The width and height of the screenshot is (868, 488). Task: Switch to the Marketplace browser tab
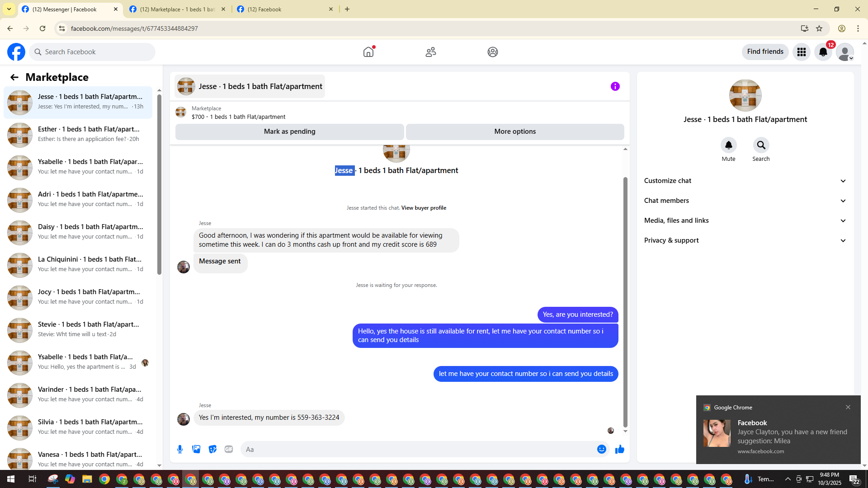pyautogui.click(x=177, y=9)
